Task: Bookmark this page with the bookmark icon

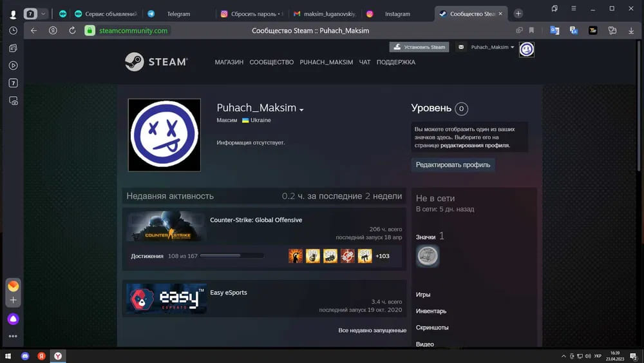Action: point(531,30)
